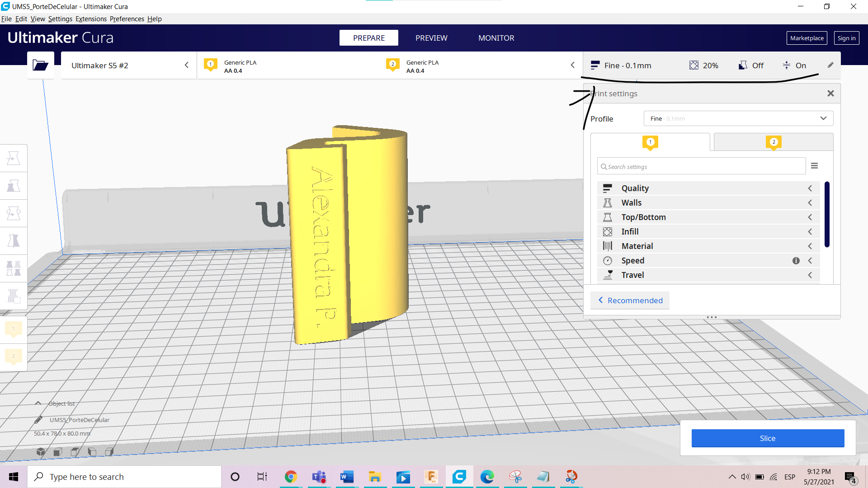The image size is (868, 488).
Task: Select the Rotate tool in left toolbar
Action: tap(14, 213)
